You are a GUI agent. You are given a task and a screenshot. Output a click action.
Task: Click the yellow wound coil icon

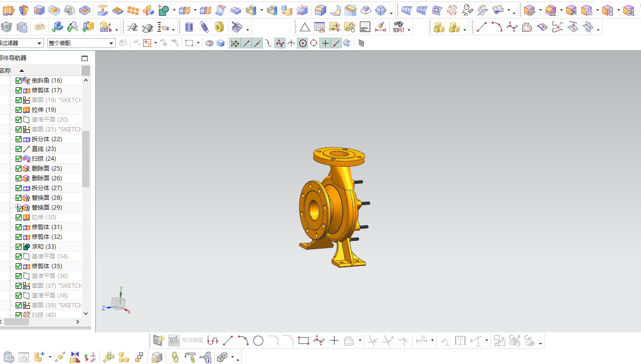click(219, 27)
